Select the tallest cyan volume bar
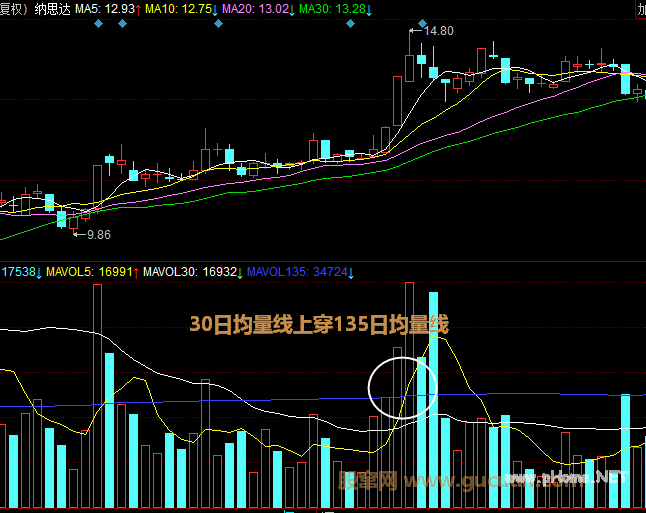 tap(433, 400)
